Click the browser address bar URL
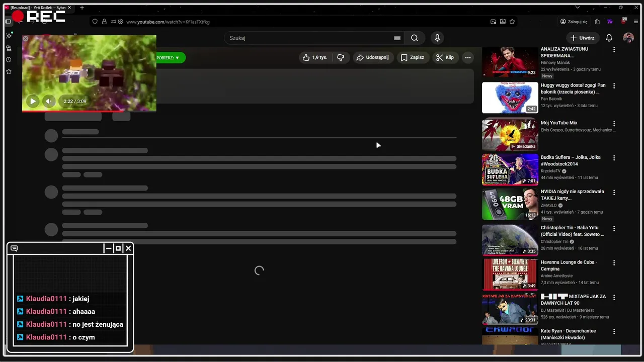The height and width of the screenshot is (362, 644). (x=168, y=22)
